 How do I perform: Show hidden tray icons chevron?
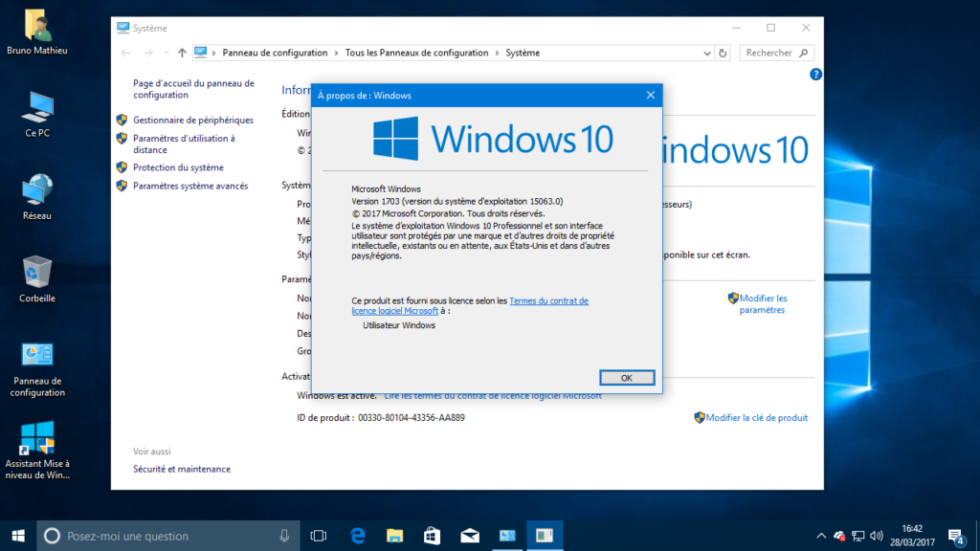[x=821, y=536]
